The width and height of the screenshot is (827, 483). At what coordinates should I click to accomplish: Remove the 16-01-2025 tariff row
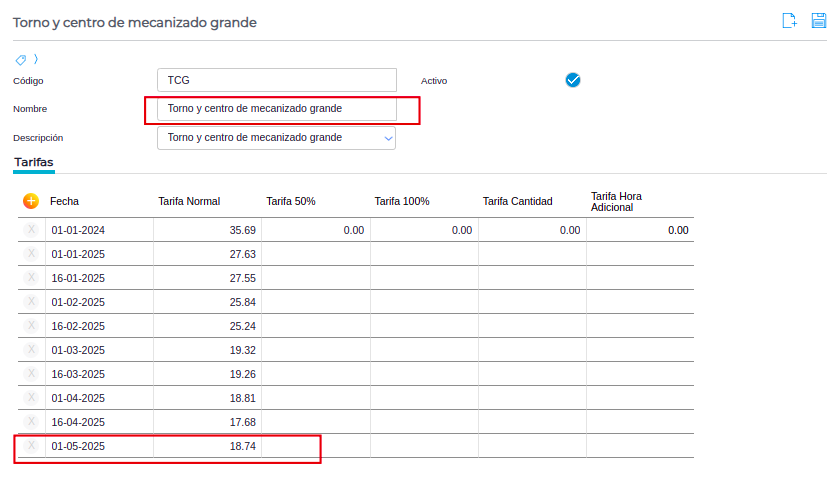31,278
